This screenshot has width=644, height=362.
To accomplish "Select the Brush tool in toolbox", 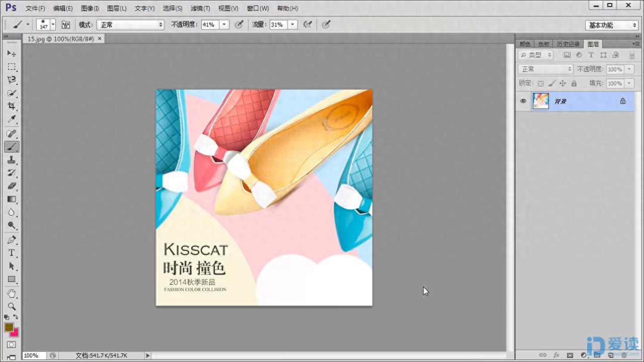I will pos(12,147).
